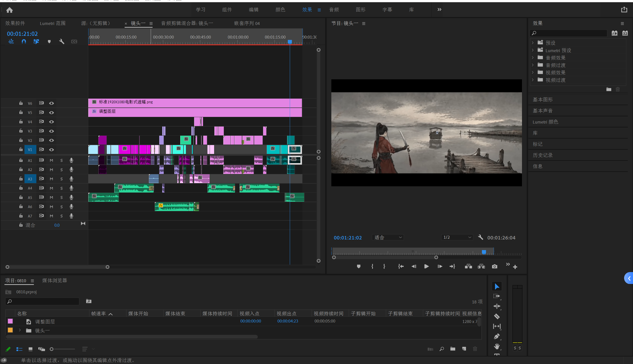This screenshot has height=364, width=633.
Task: Select the Ripple Edit tool
Action: [x=497, y=306]
